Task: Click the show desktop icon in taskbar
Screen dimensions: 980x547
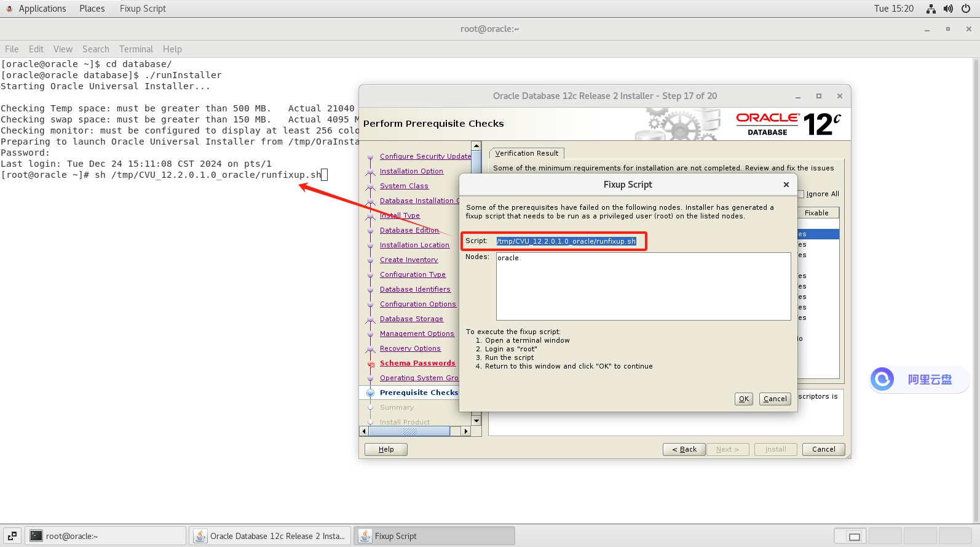Action: [x=12, y=536]
